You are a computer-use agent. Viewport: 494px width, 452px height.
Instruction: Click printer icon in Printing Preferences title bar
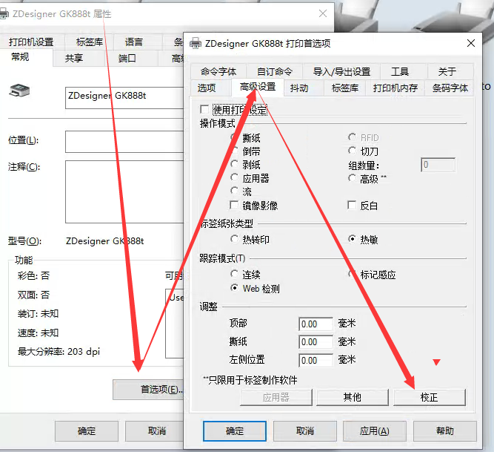(x=196, y=43)
